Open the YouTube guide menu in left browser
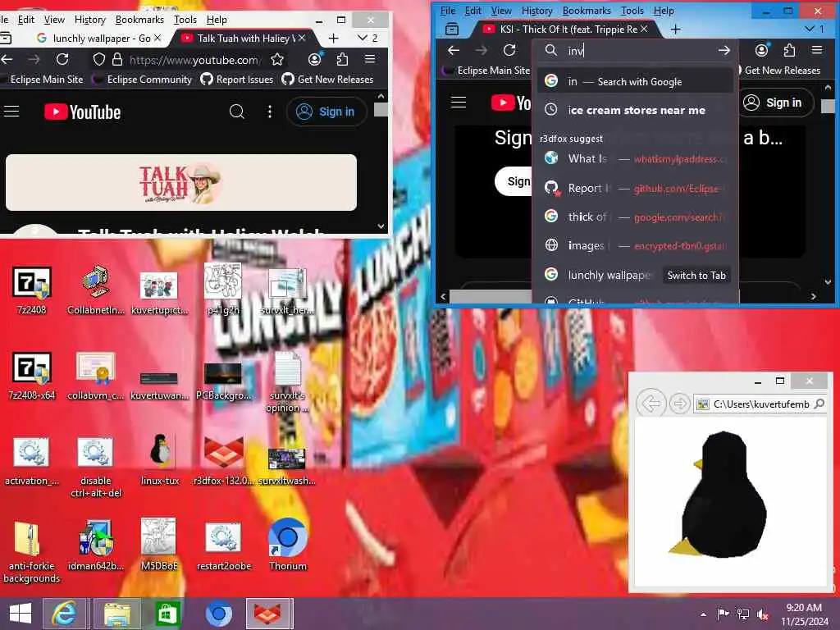The height and width of the screenshot is (630, 840). [11, 112]
